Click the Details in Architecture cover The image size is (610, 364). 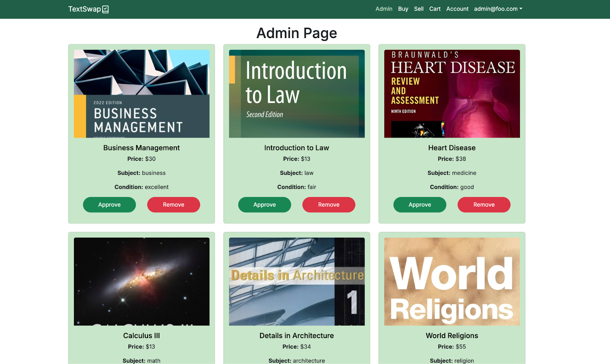[x=297, y=281]
